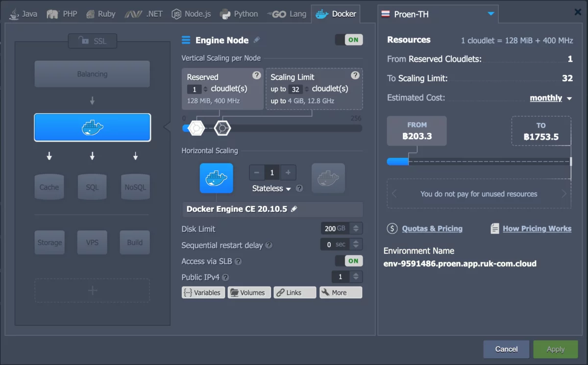Change the monthly cost period dropdown
588x365 pixels.
point(551,98)
